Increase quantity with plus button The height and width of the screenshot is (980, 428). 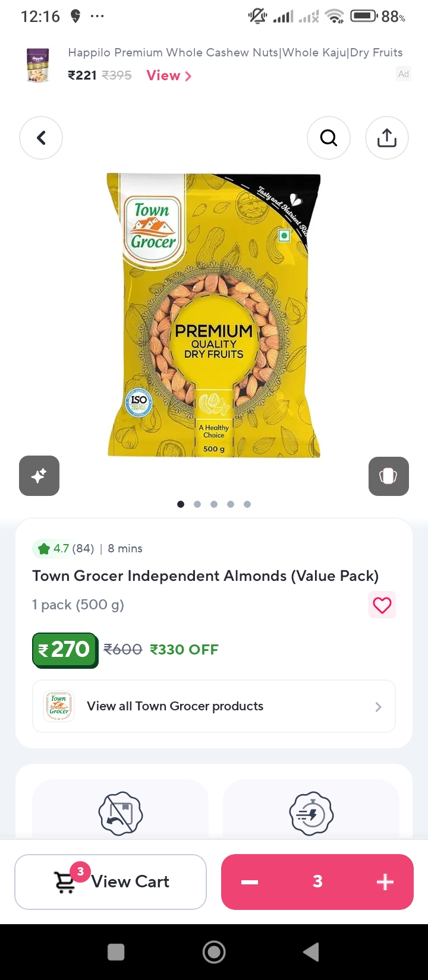tap(385, 882)
